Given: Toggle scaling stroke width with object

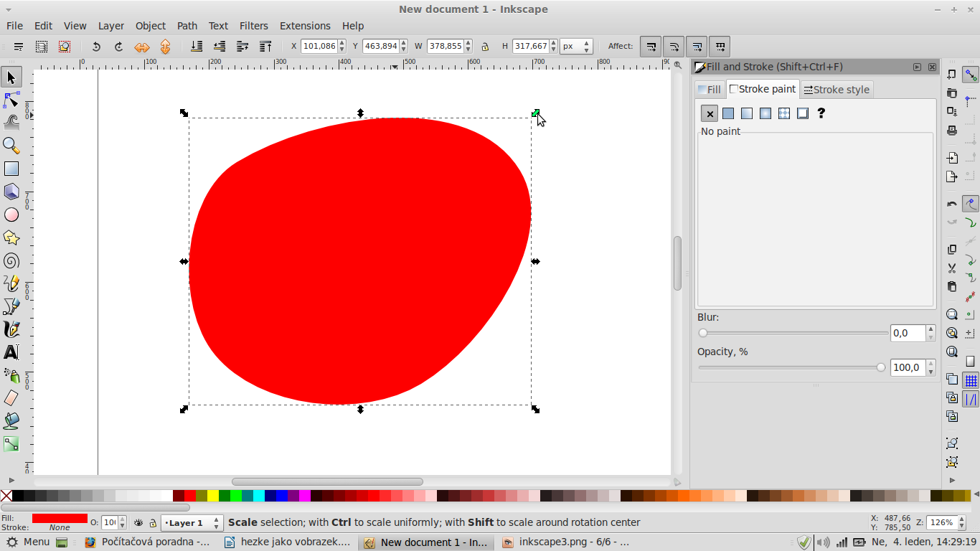Looking at the screenshot, I should 651,47.
